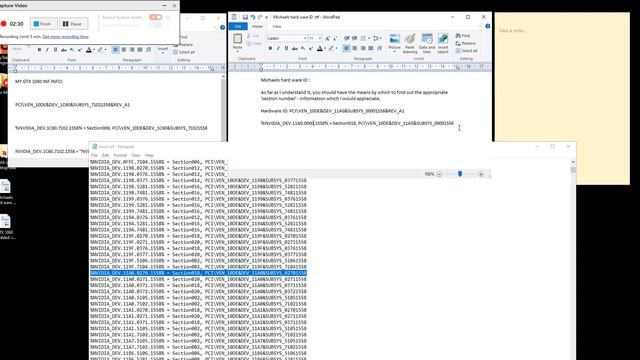Toggle the second recording option switch

pyautogui.click(x=155, y=25)
